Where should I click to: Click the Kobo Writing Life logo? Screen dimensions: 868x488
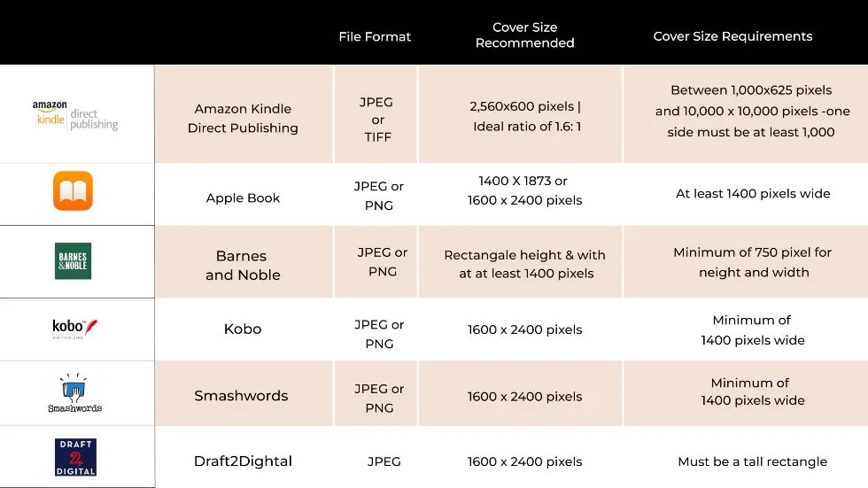(74, 329)
